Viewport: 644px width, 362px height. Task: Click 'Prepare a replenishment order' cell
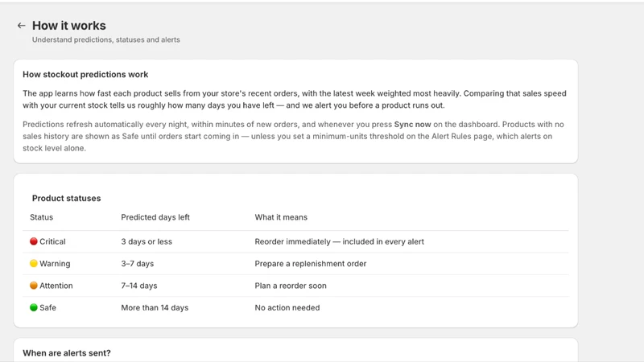(311, 264)
